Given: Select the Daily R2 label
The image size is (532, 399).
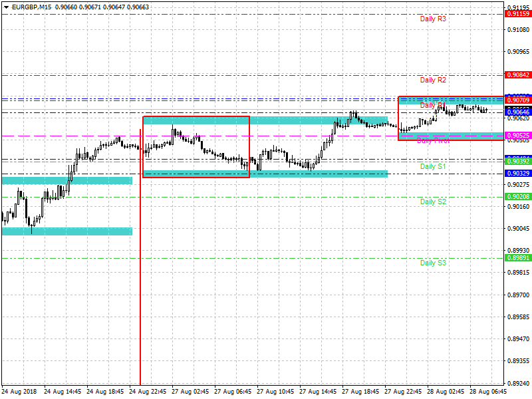Looking at the screenshot, I should pyautogui.click(x=433, y=80).
